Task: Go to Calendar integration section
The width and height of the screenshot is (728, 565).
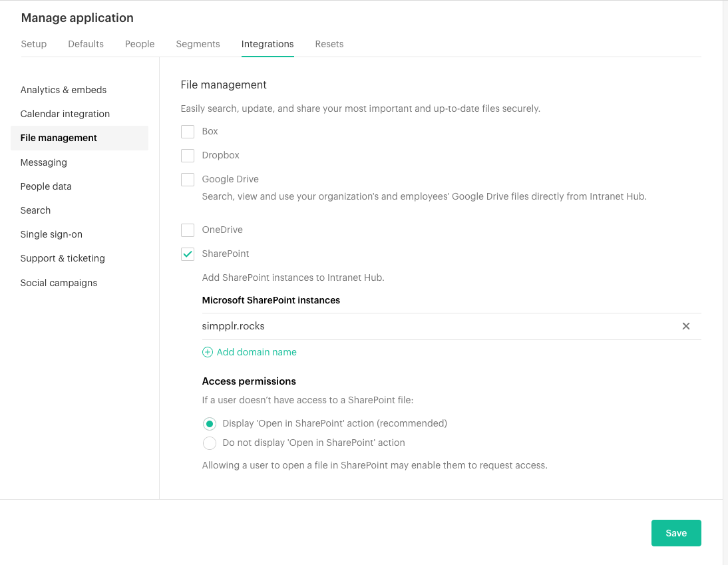Action: (65, 114)
